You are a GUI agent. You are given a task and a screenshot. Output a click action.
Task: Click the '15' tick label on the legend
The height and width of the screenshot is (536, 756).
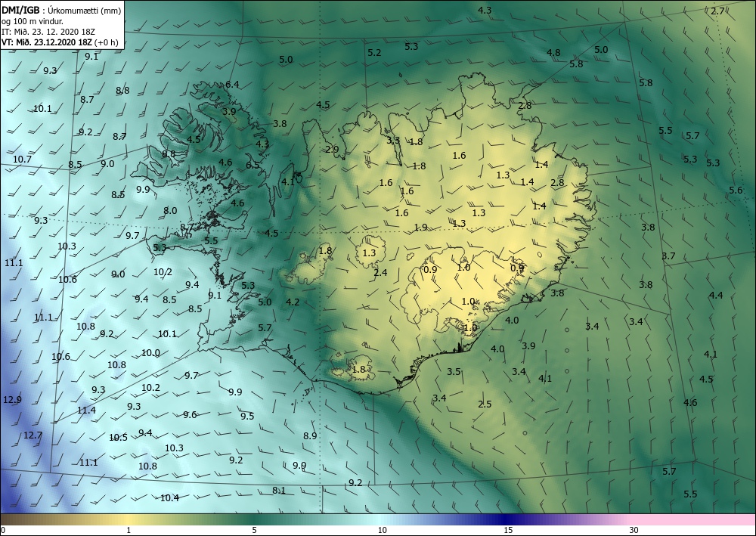pyautogui.click(x=508, y=530)
